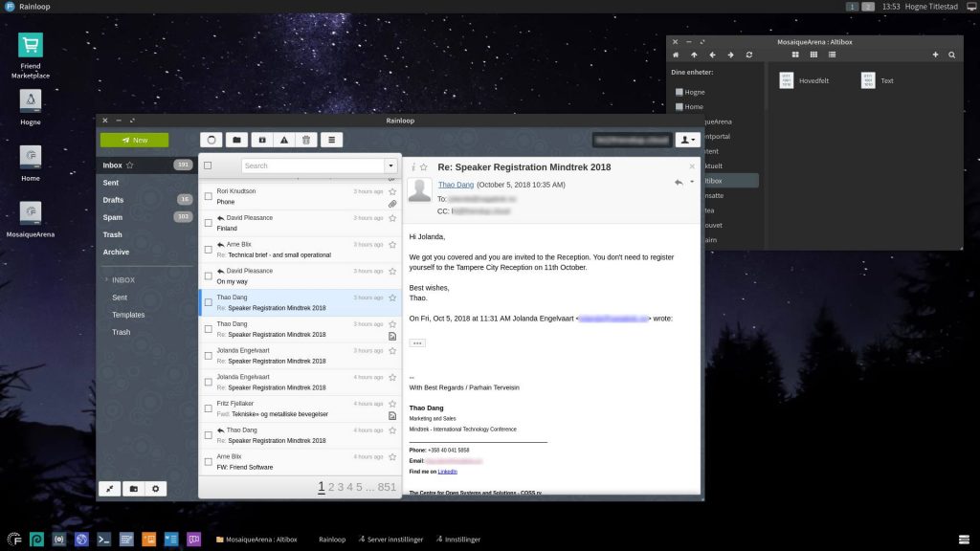
Task: Select the Templates subfolder
Action: coord(128,315)
